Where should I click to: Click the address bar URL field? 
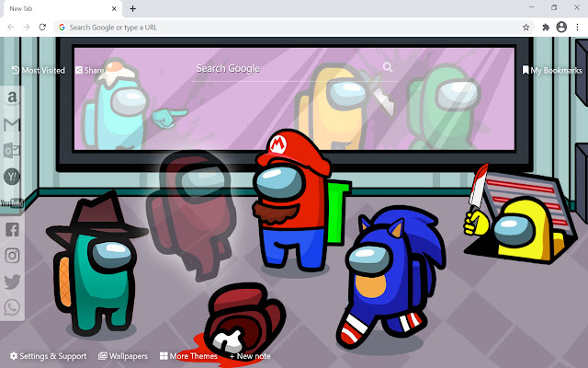(x=292, y=28)
